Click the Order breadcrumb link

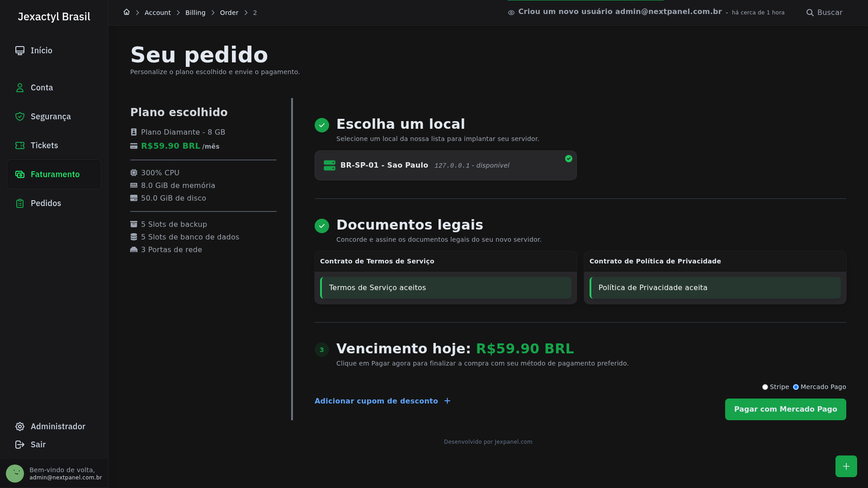[229, 13]
